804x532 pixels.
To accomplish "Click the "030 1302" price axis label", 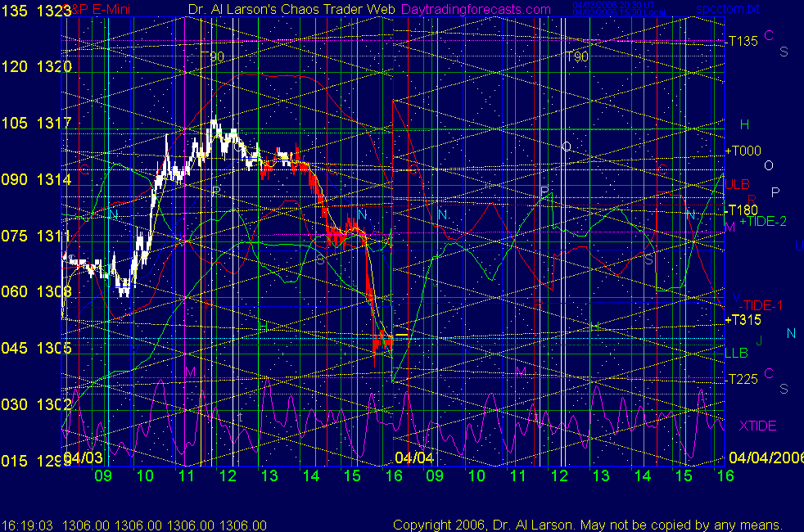I will click(x=36, y=404).
